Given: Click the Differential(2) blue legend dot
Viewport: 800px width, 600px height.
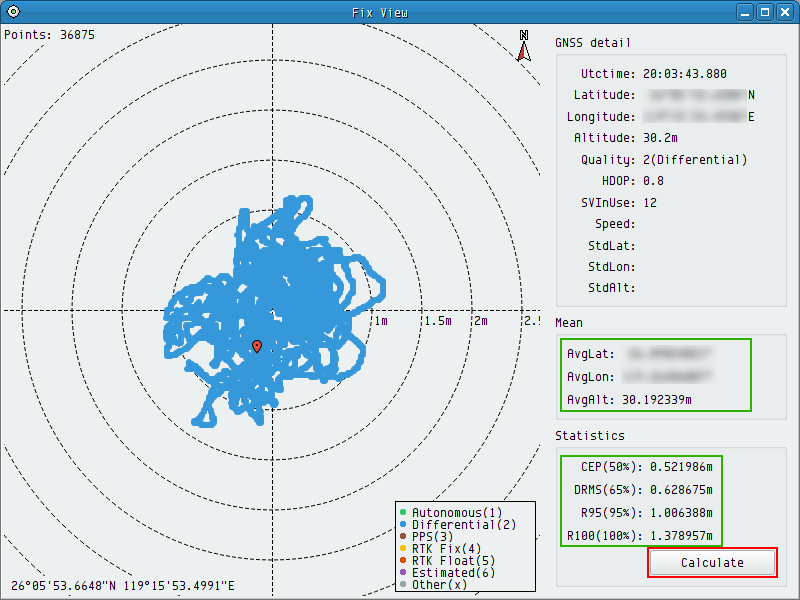Looking at the screenshot, I should (403, 524).
